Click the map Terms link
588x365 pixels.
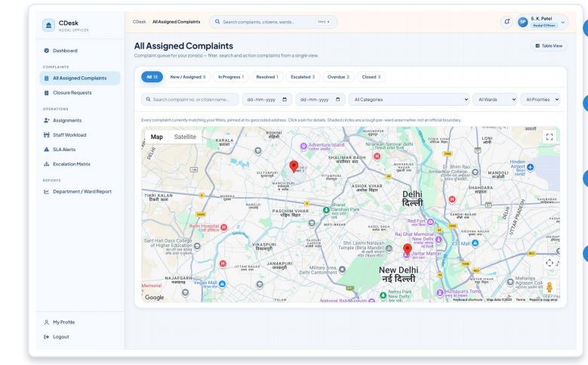click(521, 300)
